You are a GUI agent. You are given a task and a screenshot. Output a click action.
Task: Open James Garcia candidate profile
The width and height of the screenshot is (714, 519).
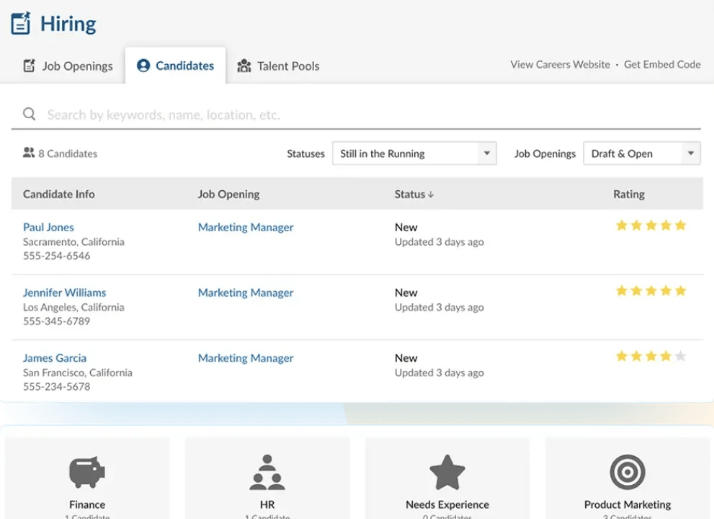tap(55, 358)
